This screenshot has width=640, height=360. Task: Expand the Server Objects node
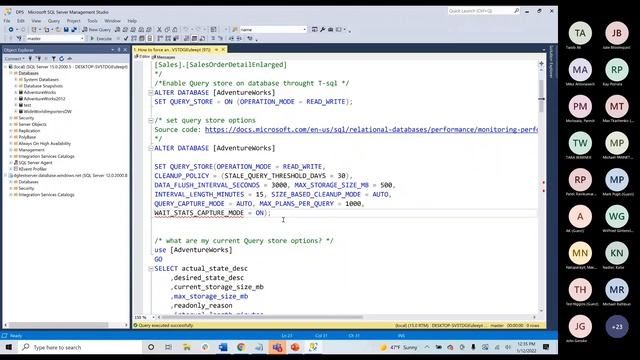(11, 124)
